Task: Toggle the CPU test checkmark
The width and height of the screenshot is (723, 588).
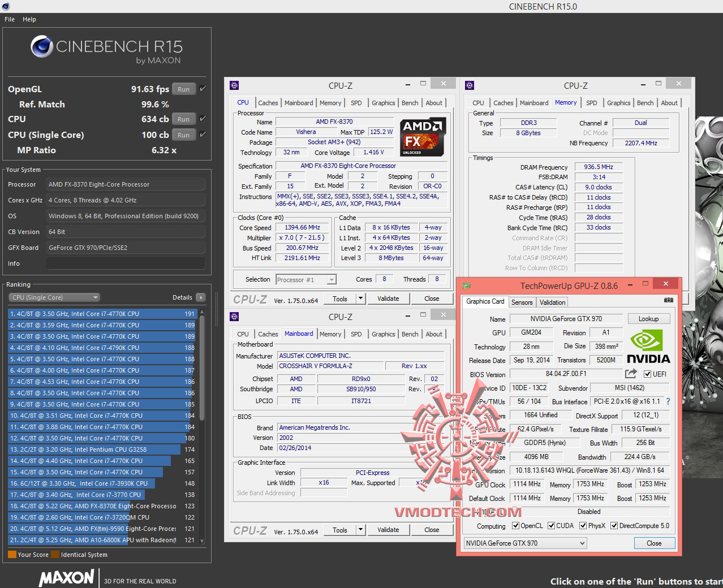Action: pos(203,119)
